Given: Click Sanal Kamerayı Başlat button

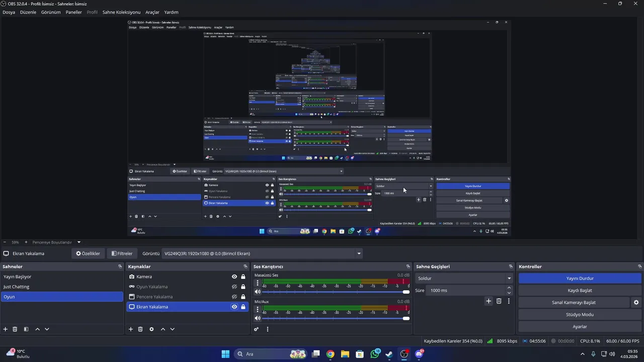Looking at the screenshot, I should (x=574, y=303).
